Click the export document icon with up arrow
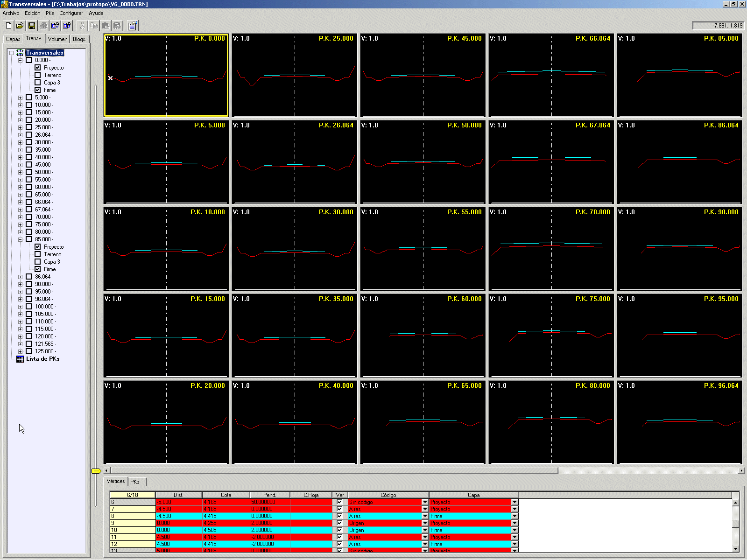This screenshot has width=747, height=560. tap(67, 26)
